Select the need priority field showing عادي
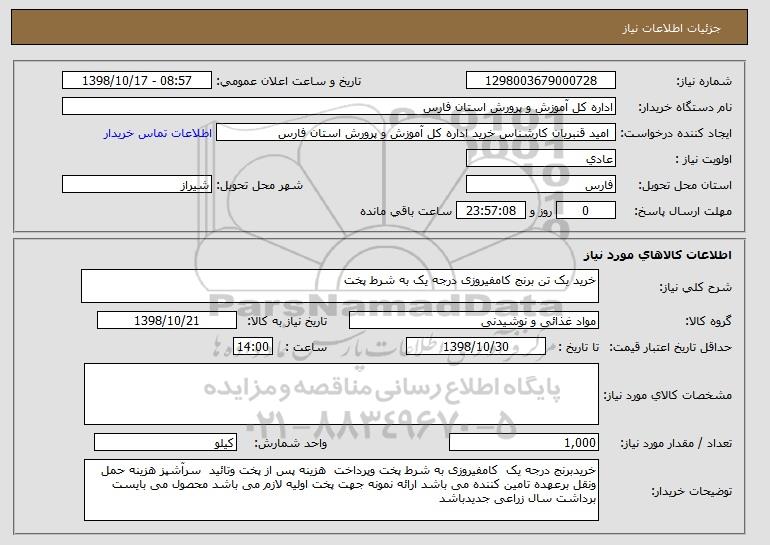 (x=541, y=159)
